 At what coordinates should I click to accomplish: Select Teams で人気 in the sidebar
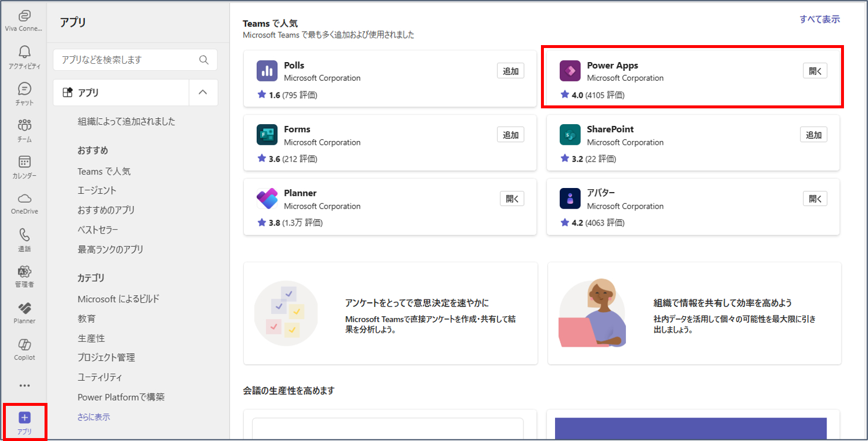click(104, 172)
